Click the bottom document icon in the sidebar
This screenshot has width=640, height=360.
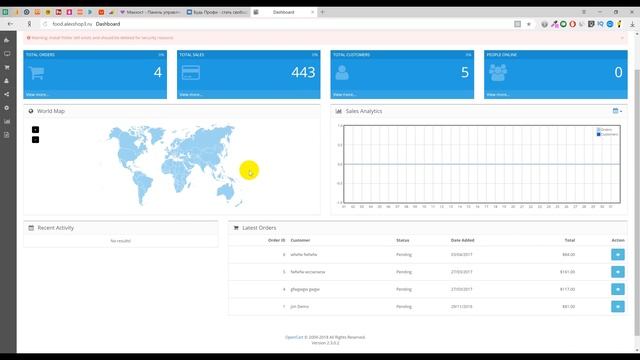pos(7,135)
